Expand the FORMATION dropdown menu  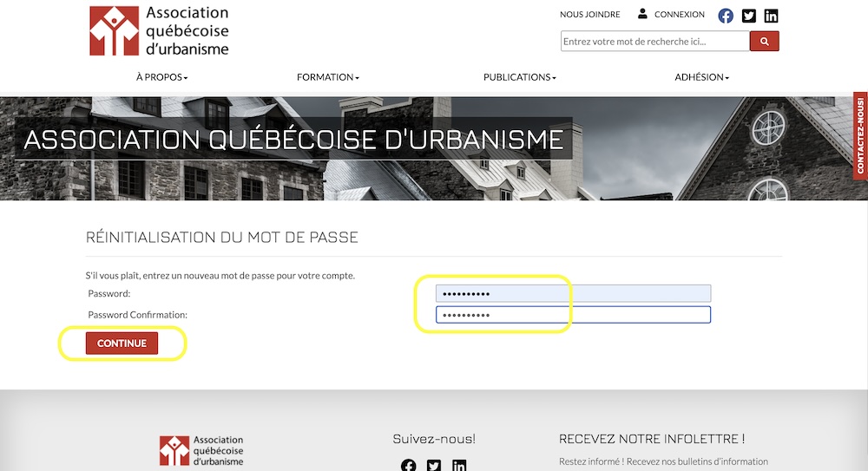point(327,77)
